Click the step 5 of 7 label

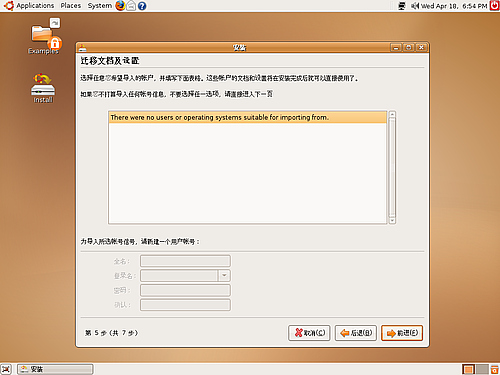(111, 333)
